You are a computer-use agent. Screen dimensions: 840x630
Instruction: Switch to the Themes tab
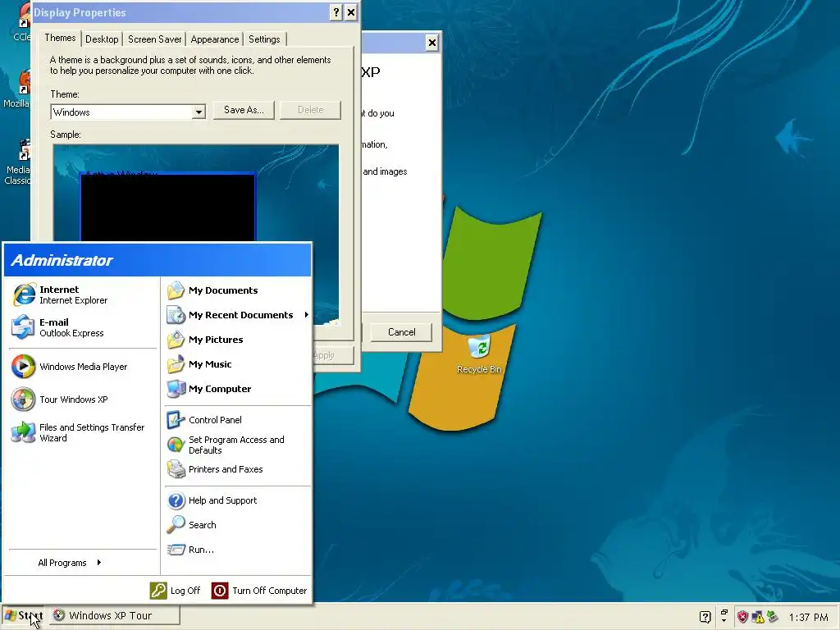coord(60,38)
